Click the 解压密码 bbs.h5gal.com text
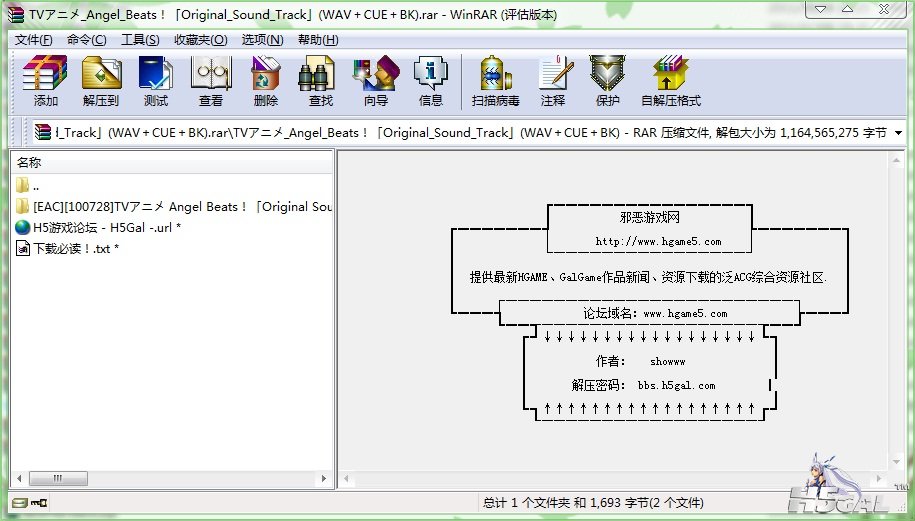This screenshot has height=521, width=915. pyautogui.click(x=643, y=385)
